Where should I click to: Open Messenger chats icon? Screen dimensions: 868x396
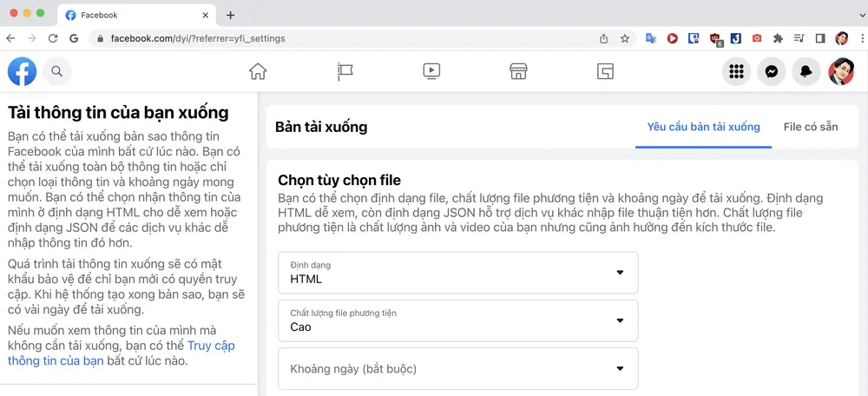[772, 71]
